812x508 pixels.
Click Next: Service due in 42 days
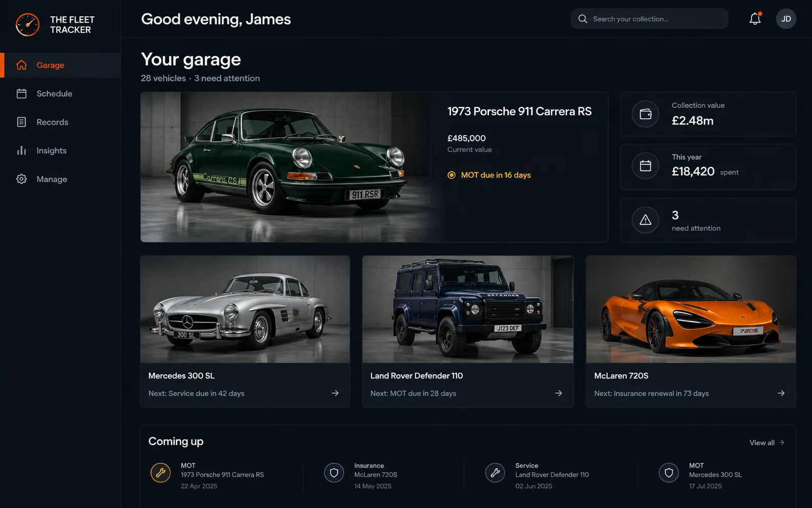[196, 393]
